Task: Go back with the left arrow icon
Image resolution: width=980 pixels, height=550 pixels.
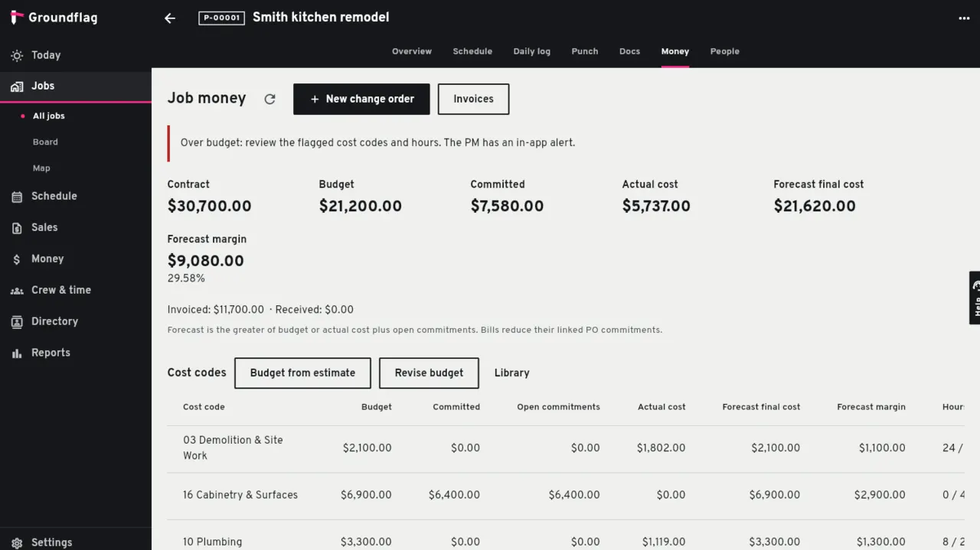Action: coord(170,18)
